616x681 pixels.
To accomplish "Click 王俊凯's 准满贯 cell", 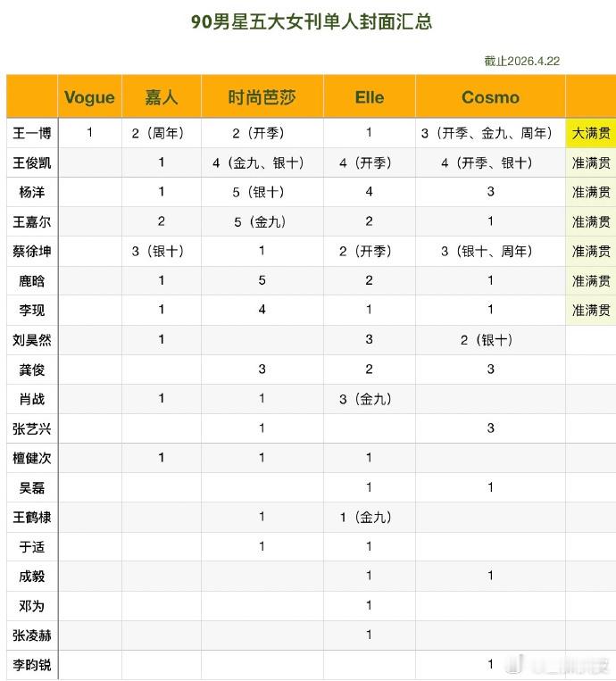I will tap(591, 162).
